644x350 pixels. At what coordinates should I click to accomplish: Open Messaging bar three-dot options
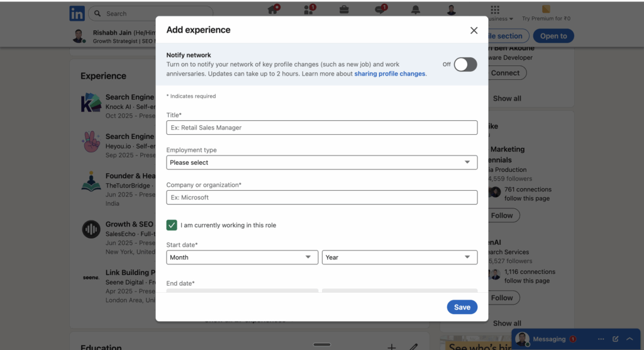point(601,339)
